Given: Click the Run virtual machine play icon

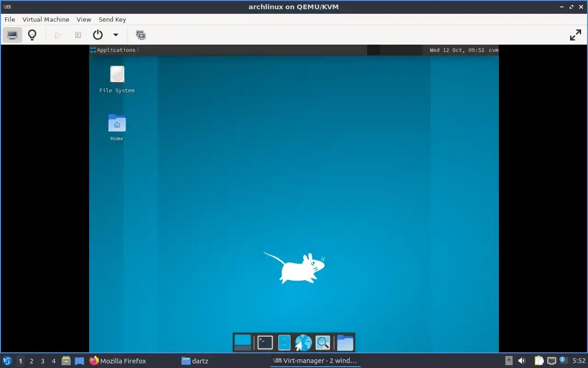Looking at the screenshot, I should tap(58, 35).
